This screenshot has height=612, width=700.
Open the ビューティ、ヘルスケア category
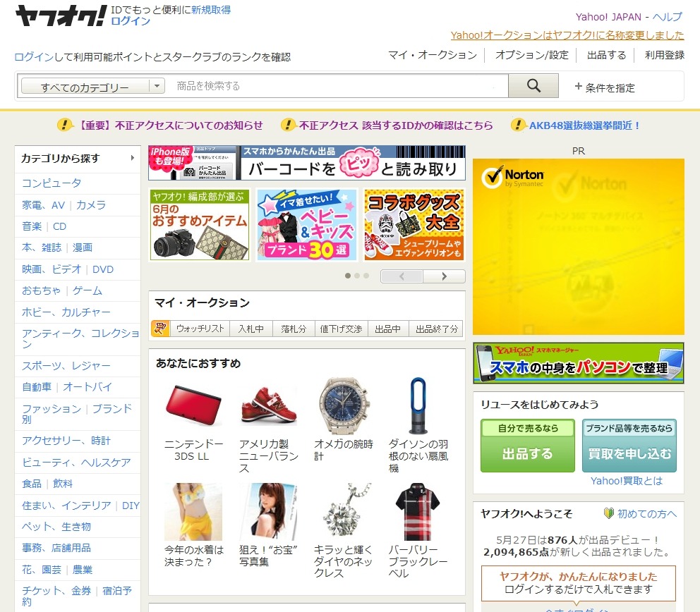click(76, 462)
